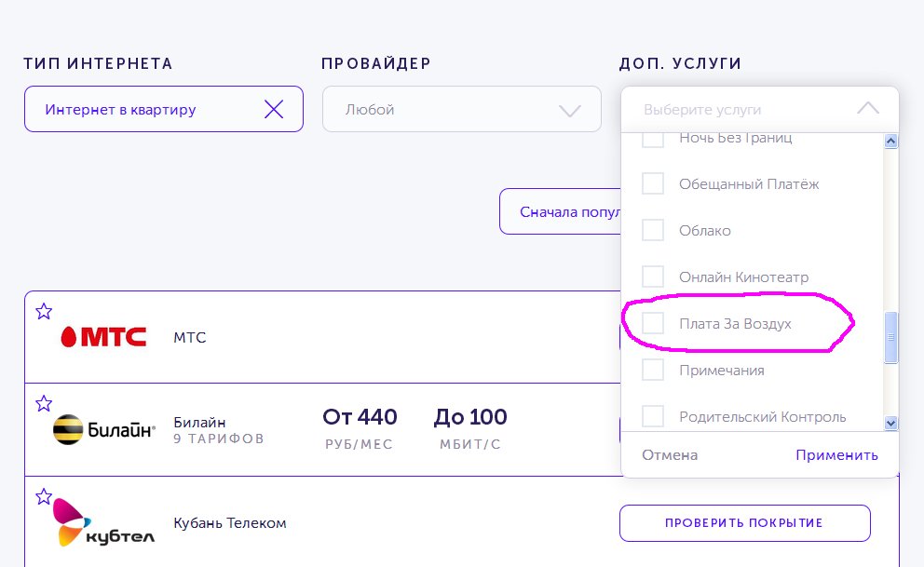This screenshot has height=567, width=924.
Task: Enable the Облако service checkbox
Action: pos(653,230)
